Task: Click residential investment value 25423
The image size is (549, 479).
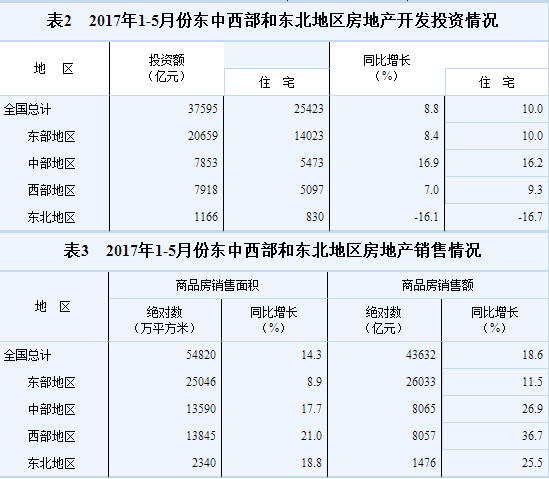Action: [308, 109]
